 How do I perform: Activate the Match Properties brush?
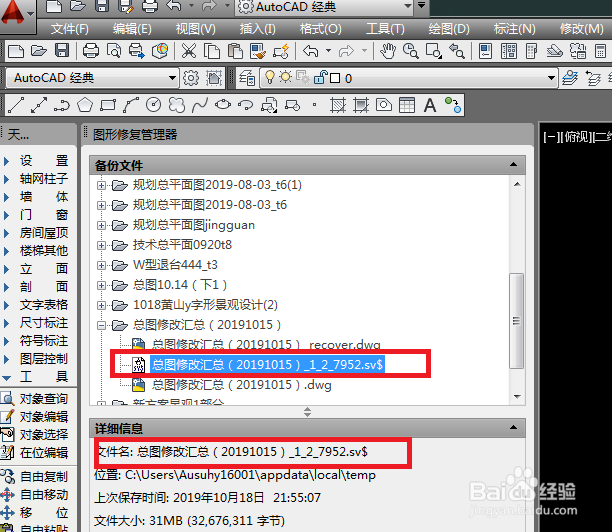click(258, 51)
